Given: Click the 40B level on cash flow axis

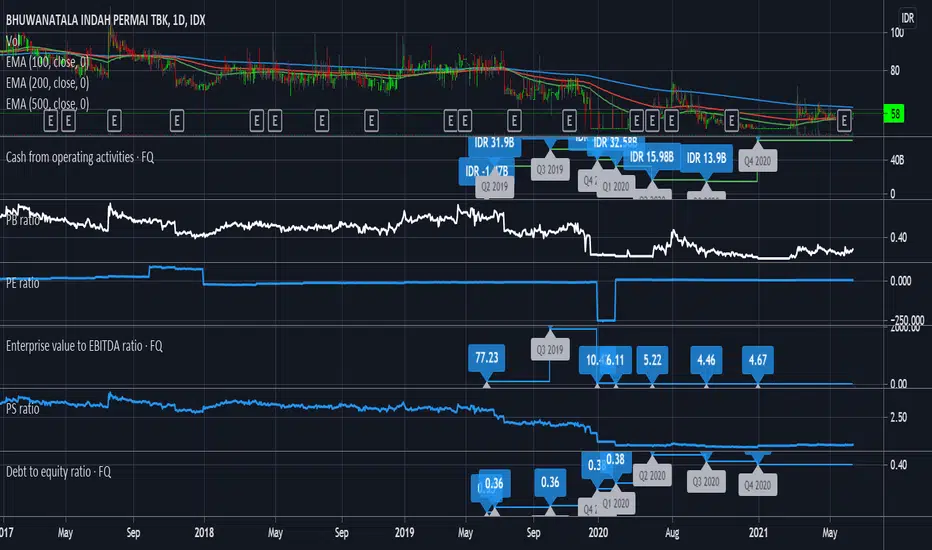Looking at the screenshot, I should tap(897, 160).
